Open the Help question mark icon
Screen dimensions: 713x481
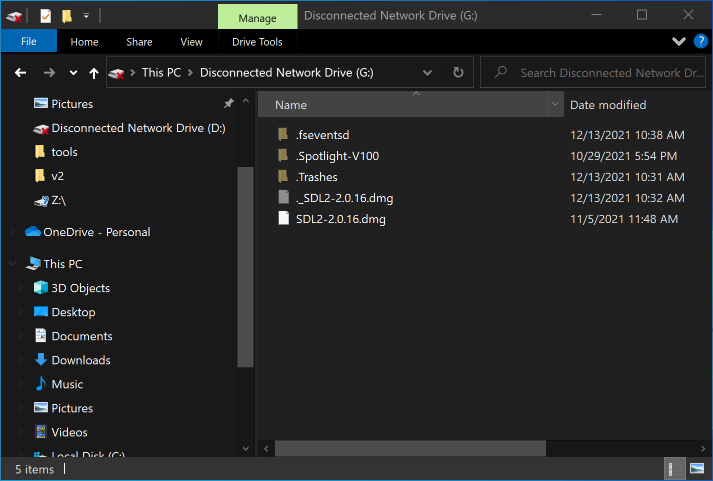coord(700,41)
